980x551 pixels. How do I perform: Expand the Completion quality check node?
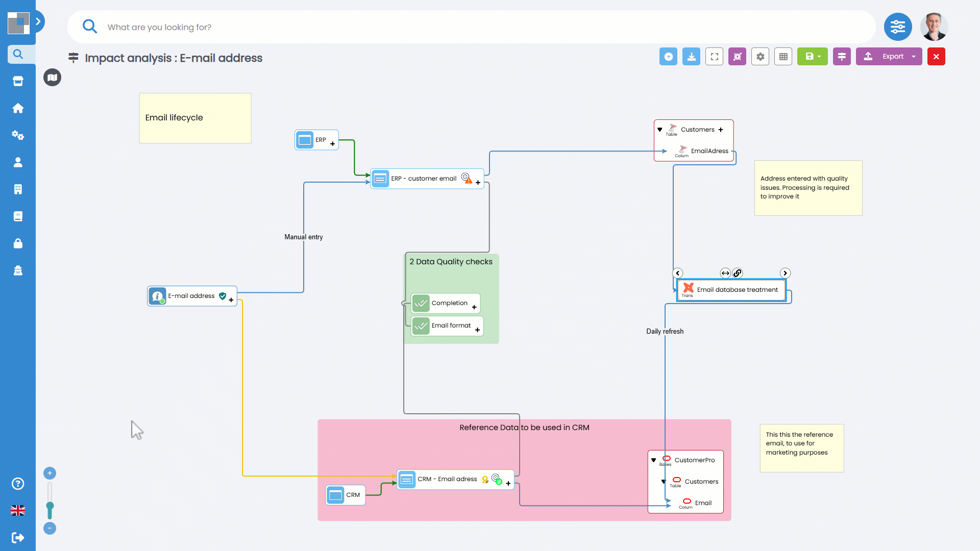[x=474, y=307]
